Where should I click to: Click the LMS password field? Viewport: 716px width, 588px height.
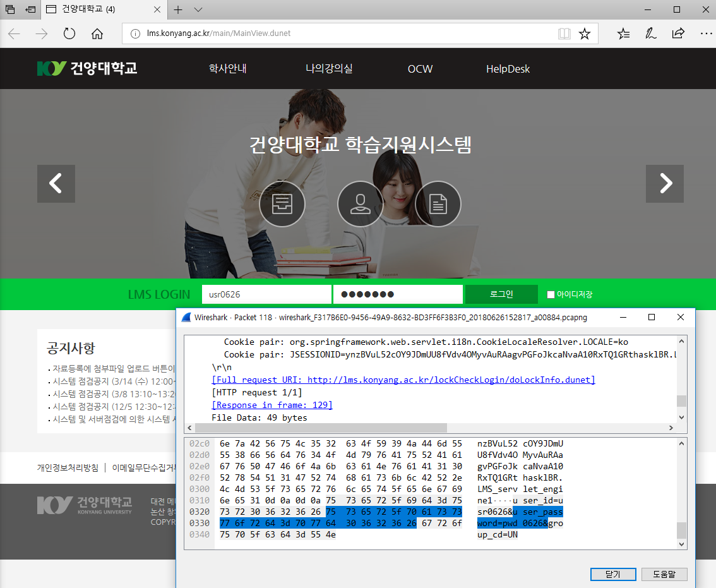coord(398,294)
